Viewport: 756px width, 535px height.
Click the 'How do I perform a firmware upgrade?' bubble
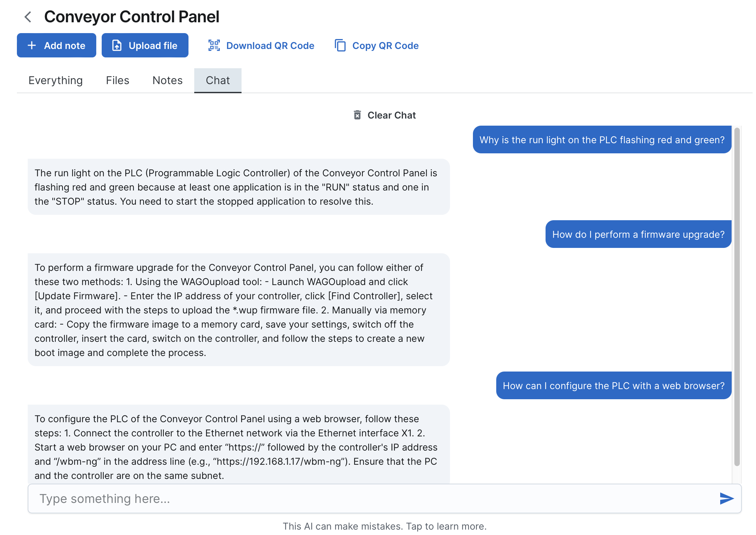click(x=638, y=234)
